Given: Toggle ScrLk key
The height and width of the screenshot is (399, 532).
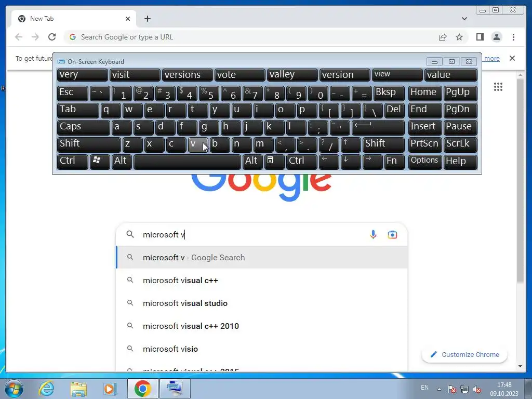Looking at the screenshot, I should tap(460, 144).
